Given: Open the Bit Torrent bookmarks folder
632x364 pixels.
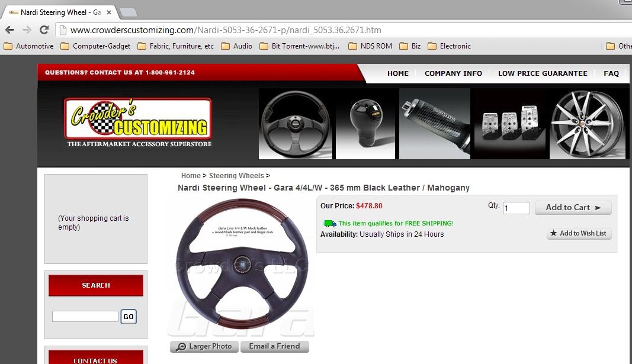Looking at the screenshot, I should (300, 46).
